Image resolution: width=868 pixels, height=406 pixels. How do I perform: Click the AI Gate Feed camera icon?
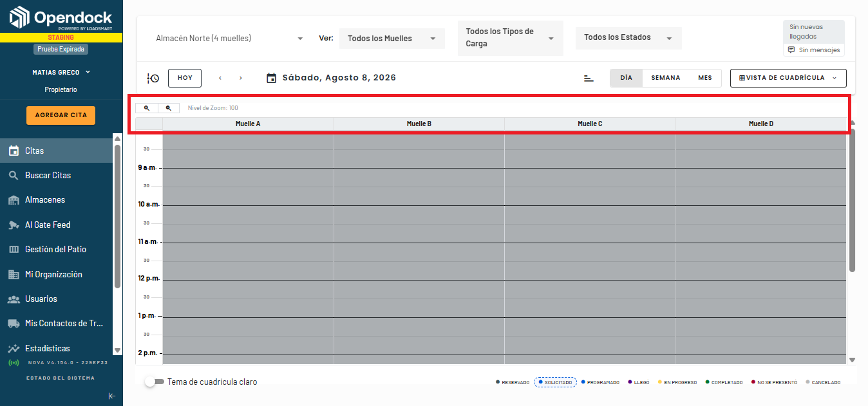[14, 225]
